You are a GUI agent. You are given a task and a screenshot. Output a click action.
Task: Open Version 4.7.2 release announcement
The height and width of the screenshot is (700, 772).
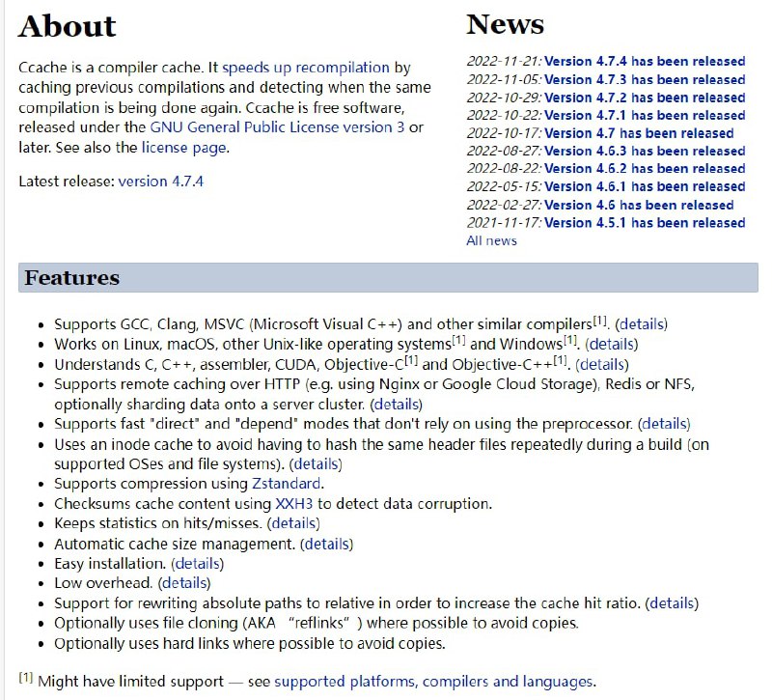[644, 98]
